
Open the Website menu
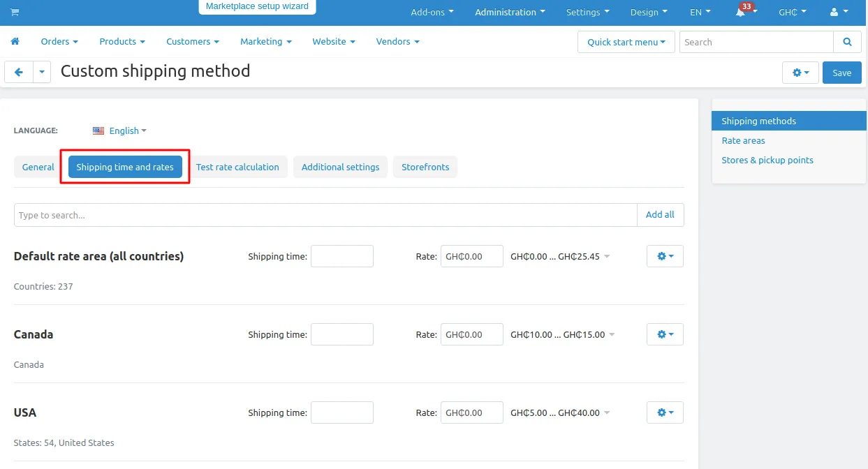(334, 41)
